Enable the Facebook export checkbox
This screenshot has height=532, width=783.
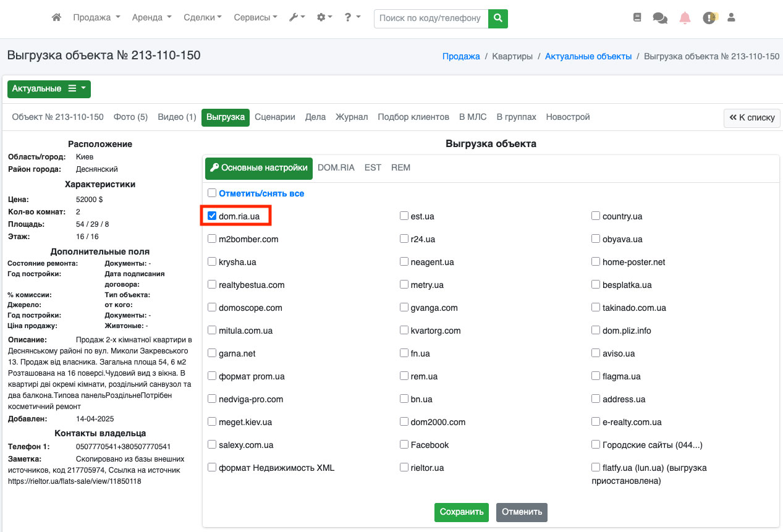pos(404,445)
